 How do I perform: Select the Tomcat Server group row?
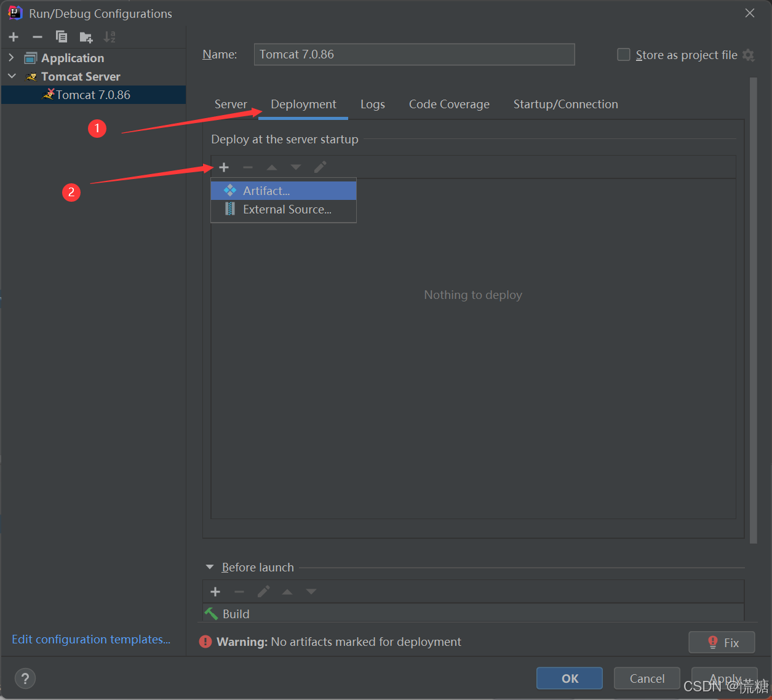[94, 76]
